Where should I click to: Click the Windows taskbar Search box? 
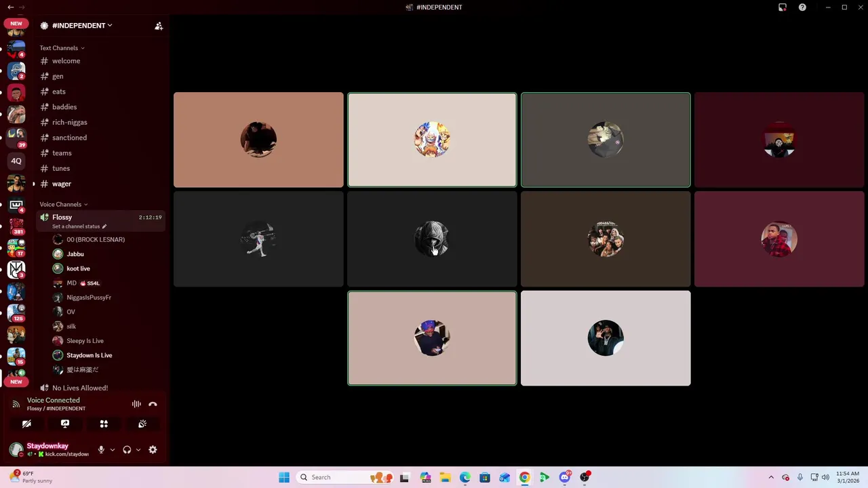(344, 477)
